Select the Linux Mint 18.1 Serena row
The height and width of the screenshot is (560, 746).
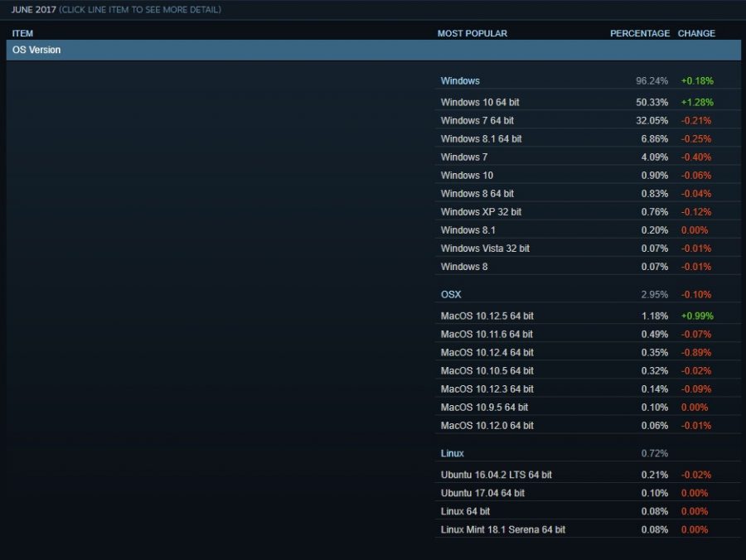pos(588,529)
